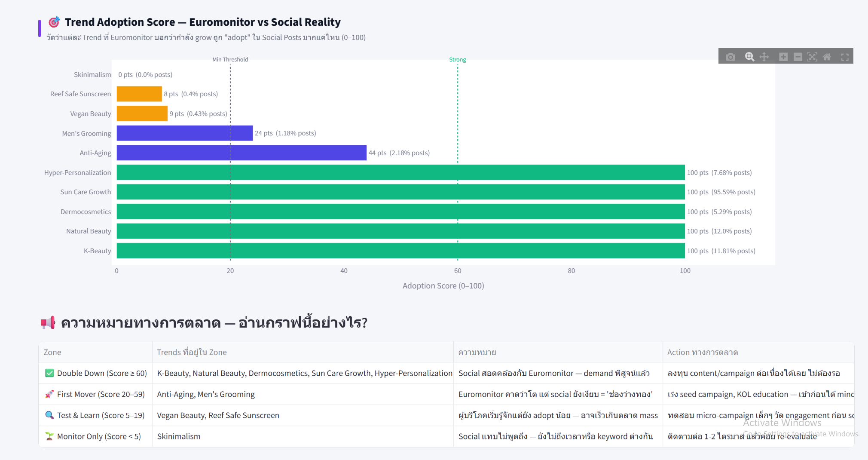Open chart fullscreen via the corner-brackets icon
This screenshot has width=868, height=460.
845,57
